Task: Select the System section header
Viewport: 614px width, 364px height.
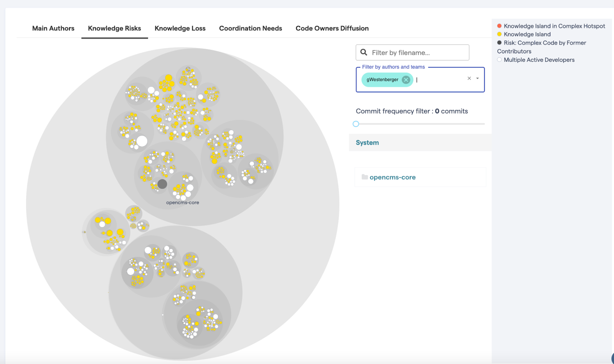Action: pos(367,142)
